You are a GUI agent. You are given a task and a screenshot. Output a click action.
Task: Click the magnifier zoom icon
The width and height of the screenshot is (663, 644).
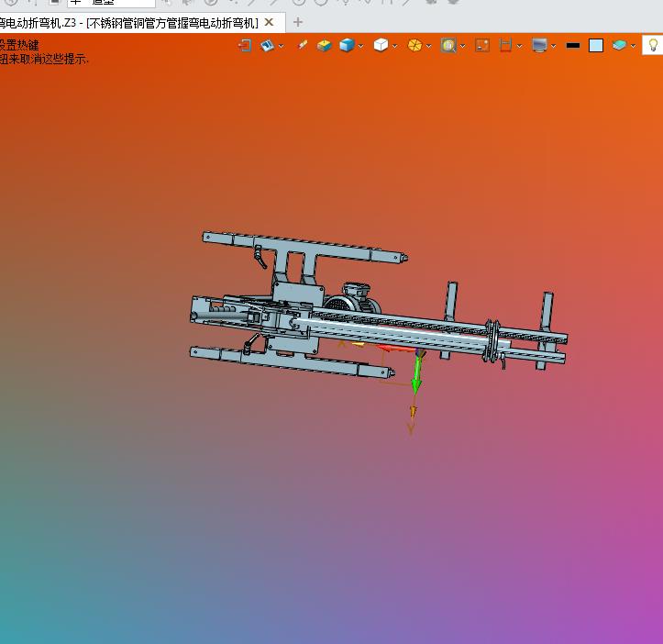(448, 45)
